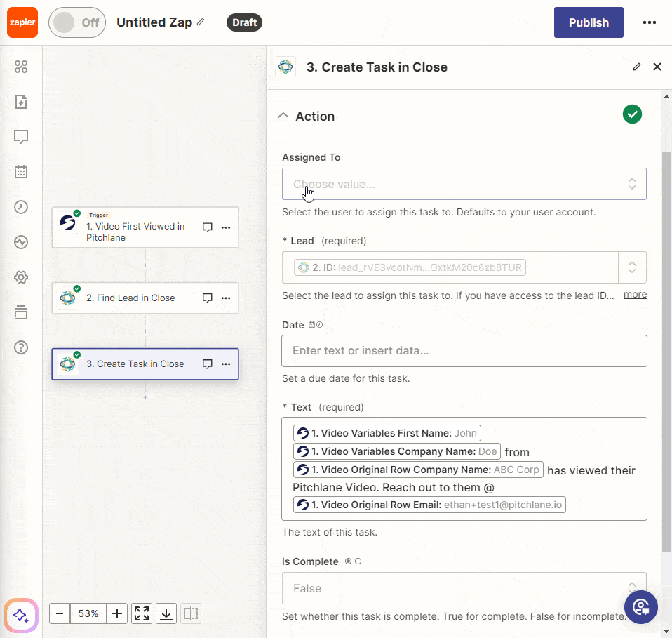672x638 pixels.
Task: Click the panel vertical scrollbar
Action: click(x=666, y=352)
